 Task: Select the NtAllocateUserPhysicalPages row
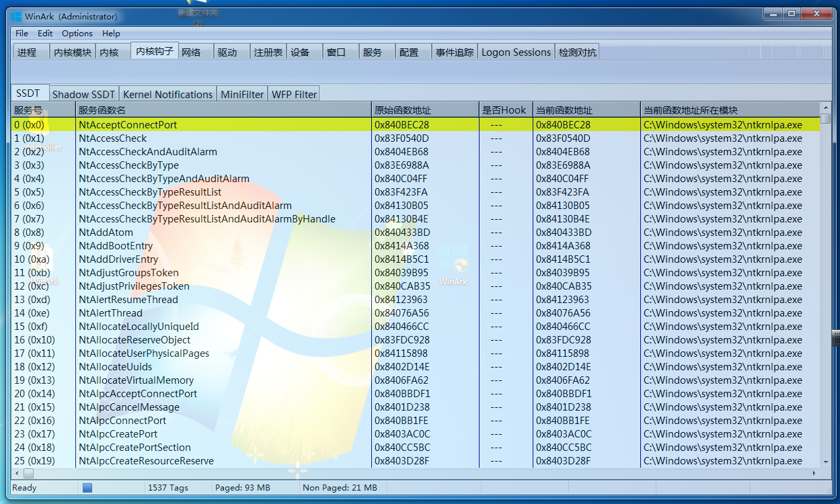[416, 353]
